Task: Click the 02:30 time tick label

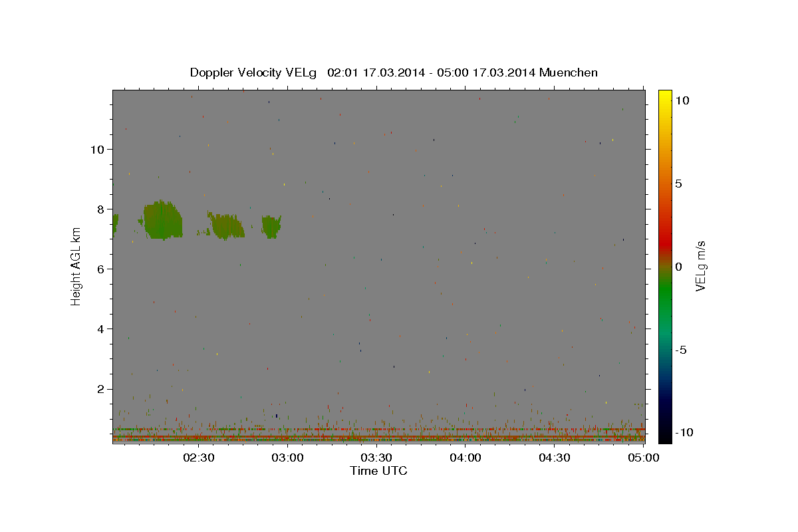Action: point(199,458)
